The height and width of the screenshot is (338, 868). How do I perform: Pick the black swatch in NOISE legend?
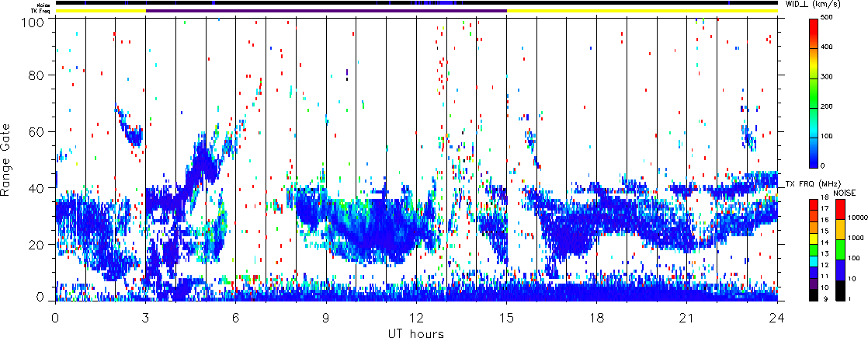click(841, 291)
